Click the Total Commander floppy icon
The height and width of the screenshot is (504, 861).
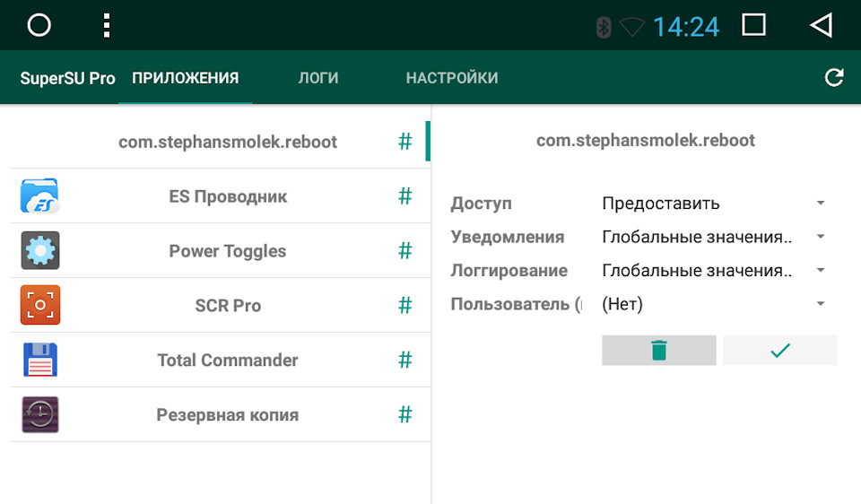(x=40, y=360)
